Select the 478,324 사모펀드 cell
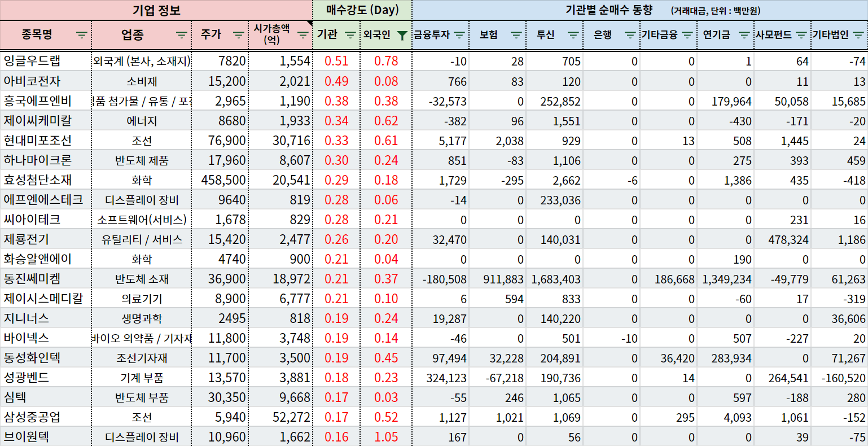This screenshot has width=868, height=446. 783,239
